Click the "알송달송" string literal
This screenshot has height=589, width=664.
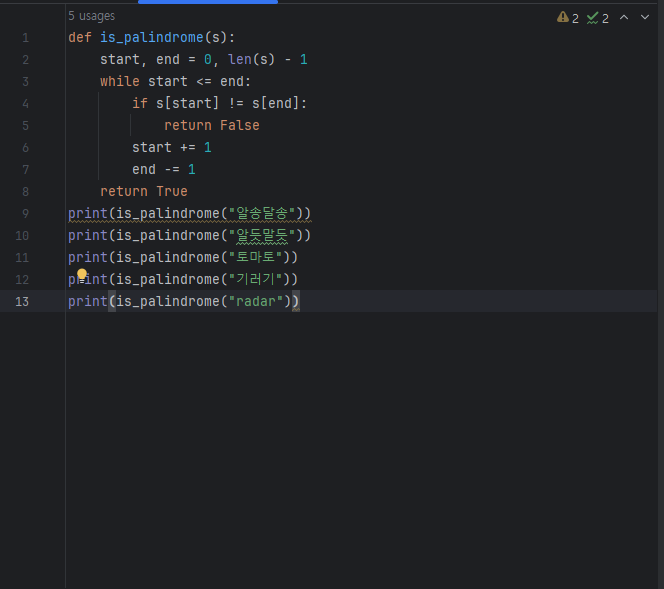262,213
